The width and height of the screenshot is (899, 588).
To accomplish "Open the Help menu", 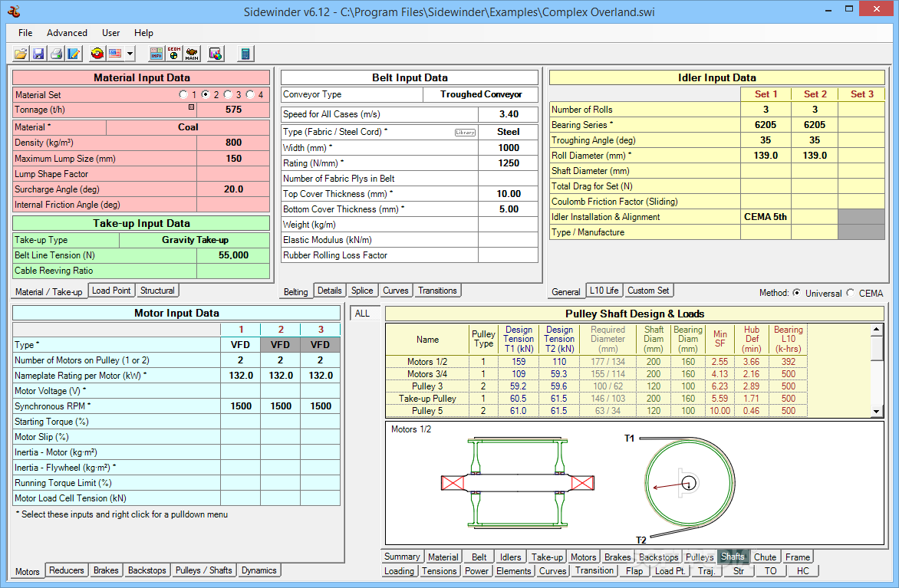I will tap(143, 33).
